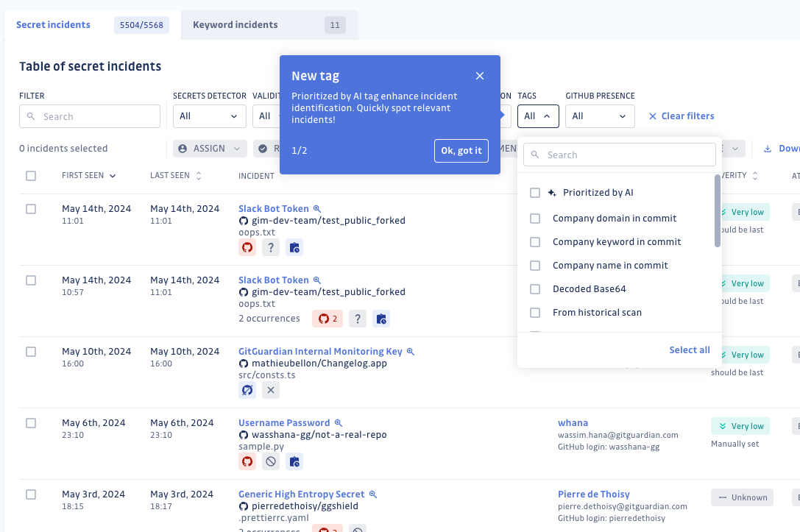Screen dimensions: 800x532
Task: Click red GitHub icon in 11:01 Slack Bot Token row
Action: coord(247,247)
